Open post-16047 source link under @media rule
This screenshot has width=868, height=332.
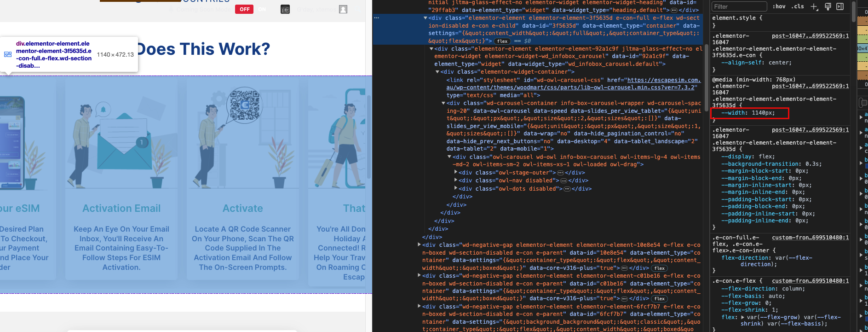pos(810,86)
